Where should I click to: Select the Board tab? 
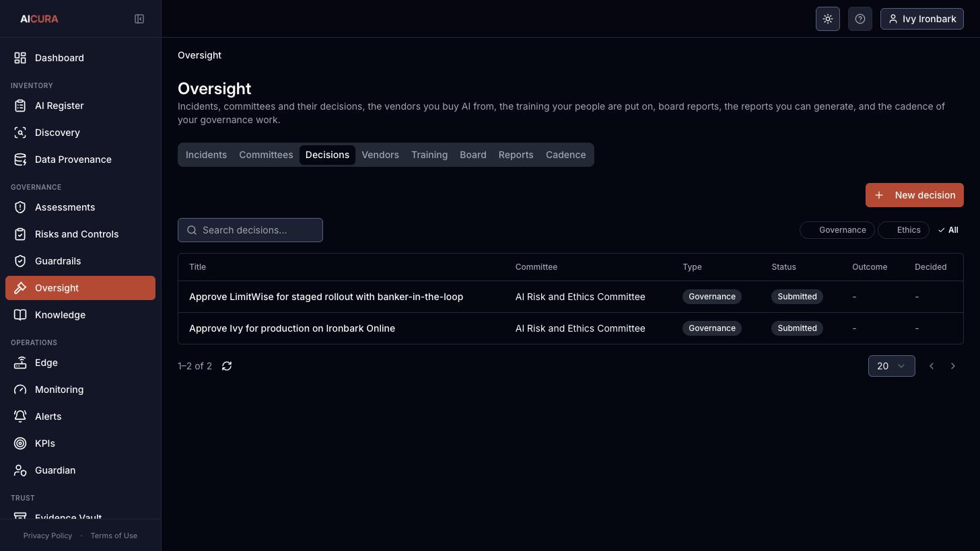pos(473,155)
